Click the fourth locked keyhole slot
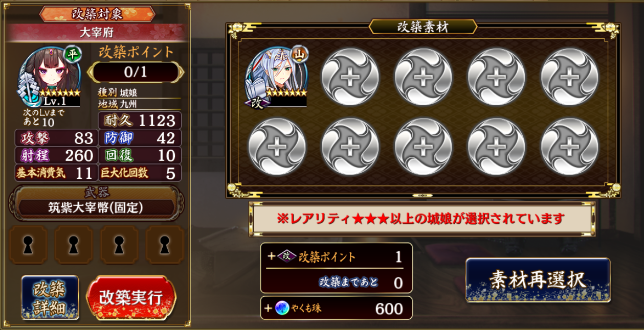 [x=165, y=245]
